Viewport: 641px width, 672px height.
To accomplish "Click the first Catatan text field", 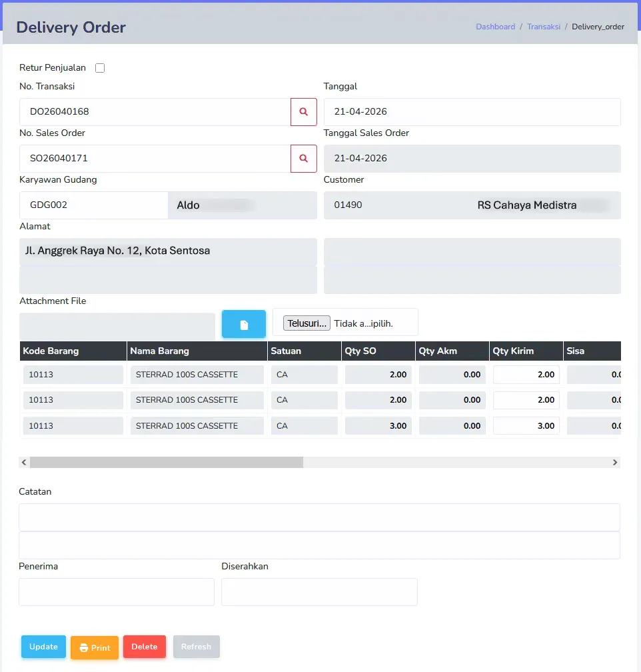I will point(320,517).
